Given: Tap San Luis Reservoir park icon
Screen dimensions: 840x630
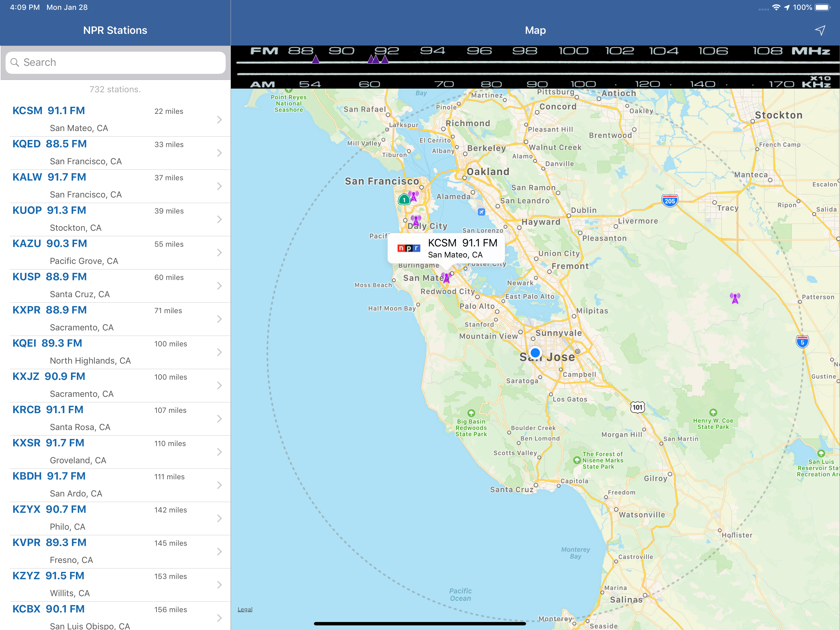Looking at the screenshot, I should [x=821, y=453].
